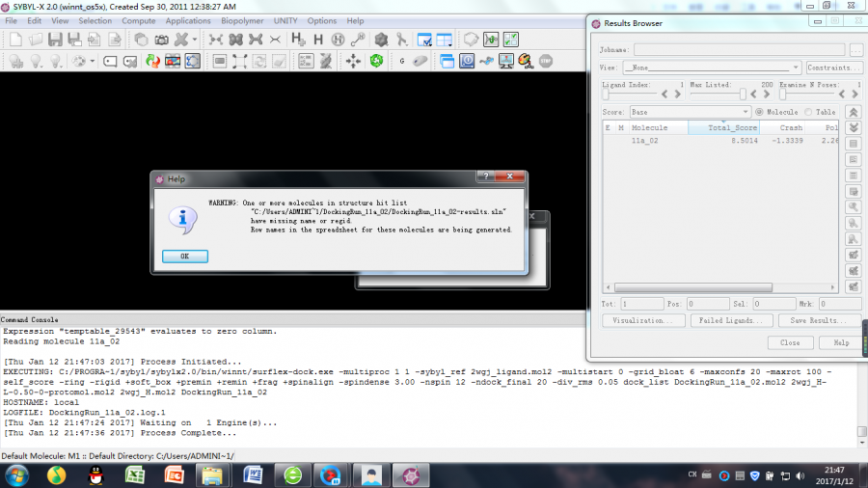868x488 pixels.
Task: Click Max Listed next arrow
Action: click(767, 95)
